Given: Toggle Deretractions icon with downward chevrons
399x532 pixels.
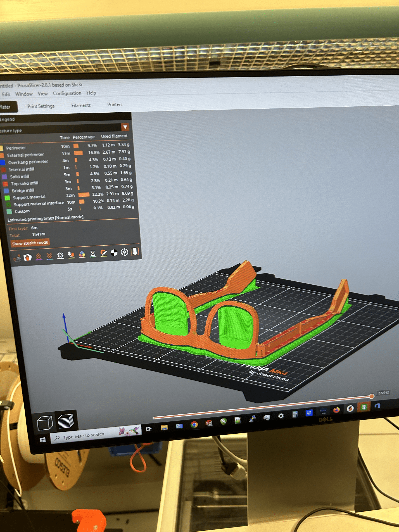Looking at the screenshot, I should (x=49, y=256).
